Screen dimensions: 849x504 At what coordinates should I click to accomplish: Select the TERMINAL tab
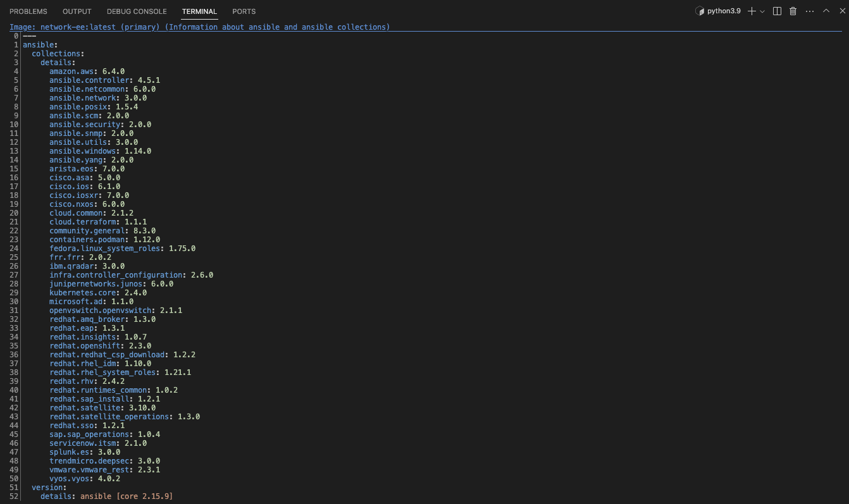pos(199,11)
